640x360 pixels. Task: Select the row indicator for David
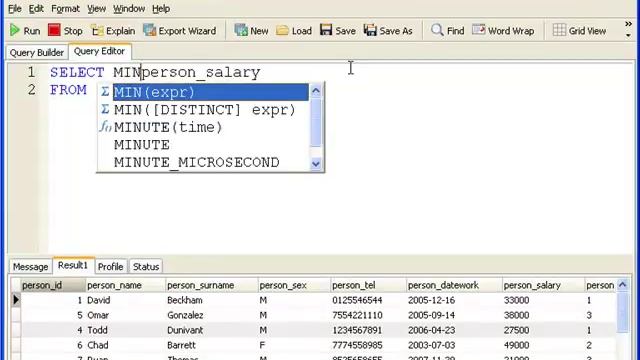coord(16,300)
